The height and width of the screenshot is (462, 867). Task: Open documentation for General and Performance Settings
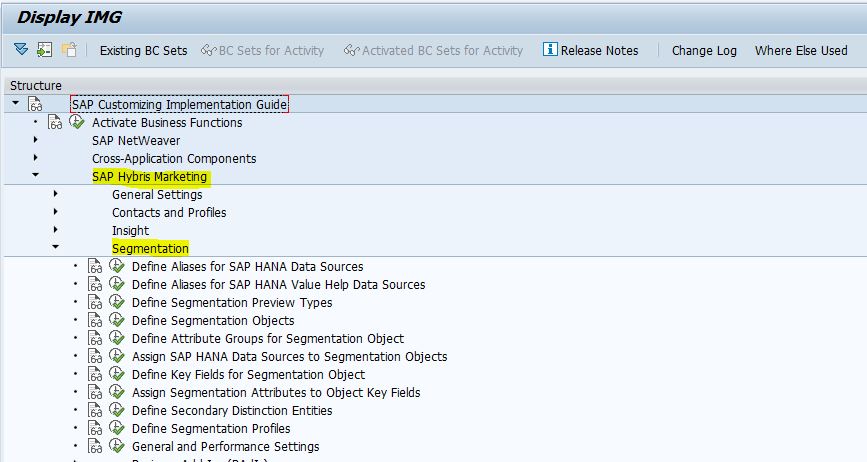[95, 447]
